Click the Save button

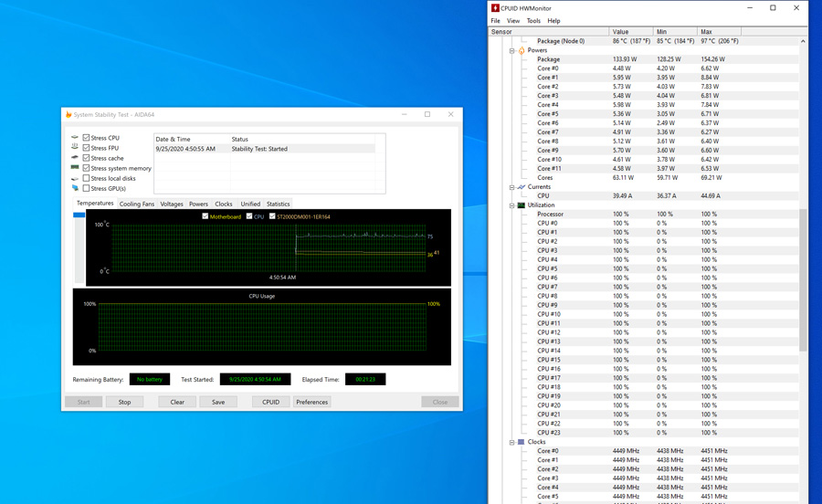tap(218, 402)
